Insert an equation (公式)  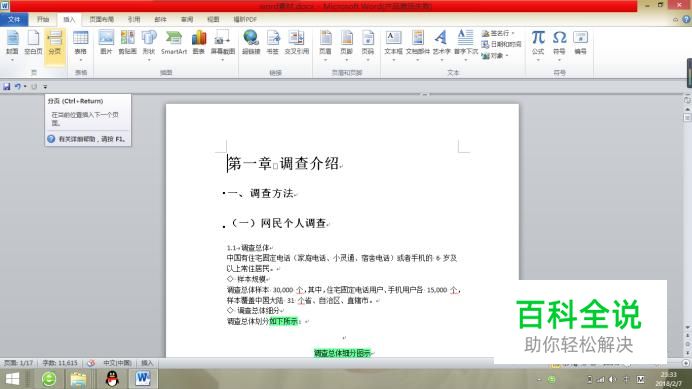pyautogui.click(x=538, y=43)
